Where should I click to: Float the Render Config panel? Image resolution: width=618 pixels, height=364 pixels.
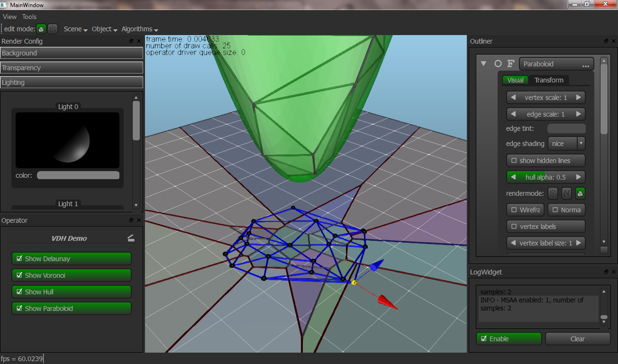coord(131,41)
